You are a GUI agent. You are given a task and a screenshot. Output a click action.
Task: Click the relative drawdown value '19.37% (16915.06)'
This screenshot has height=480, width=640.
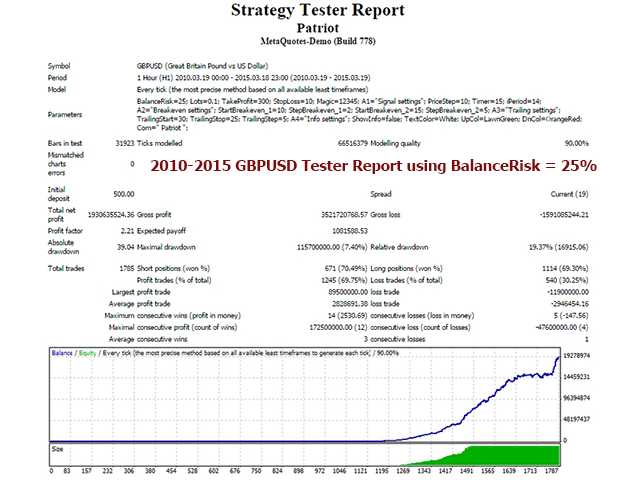point(559,247)
